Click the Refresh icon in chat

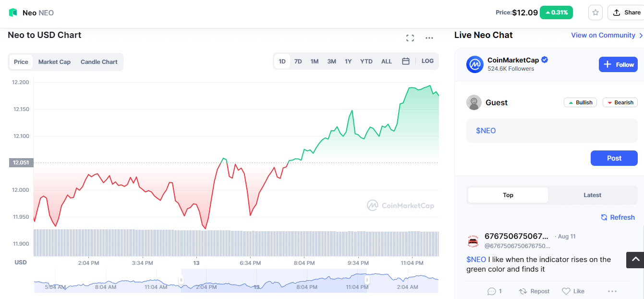tap(604, 217)
